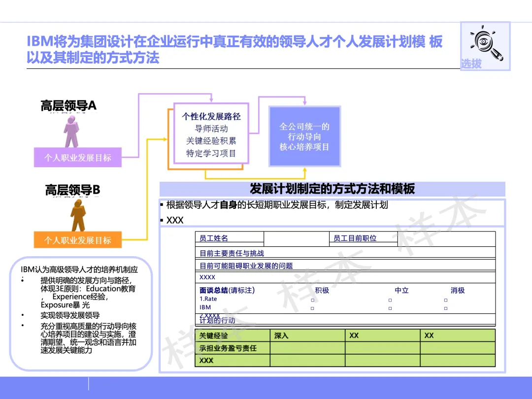Click the orange 个人职业发展目标 box
Image resolution: width=532 pixels, height=399 pixels.
[x=78, y=240]
